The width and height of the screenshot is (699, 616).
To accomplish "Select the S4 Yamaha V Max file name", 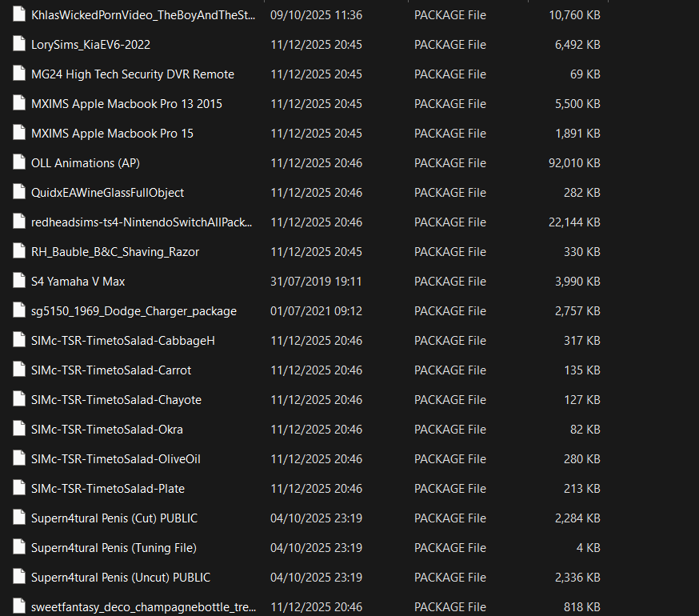I will 78,282.
